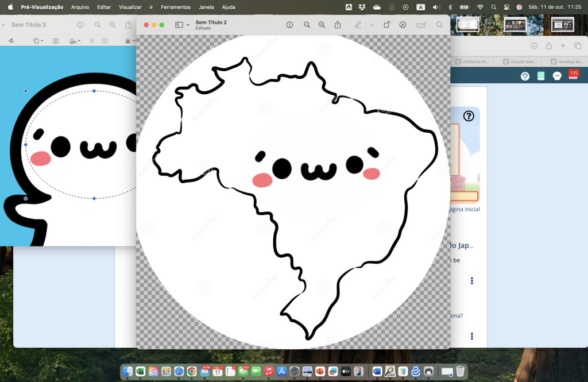
Task: Open the inspector info icon in Sem Título 2
Action: click(289, 25)
